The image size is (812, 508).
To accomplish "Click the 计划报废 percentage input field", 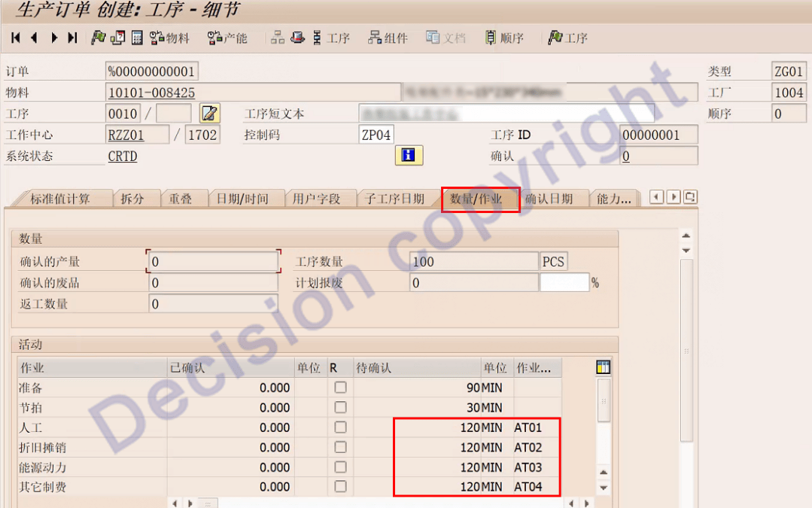I will pos(564,283).
